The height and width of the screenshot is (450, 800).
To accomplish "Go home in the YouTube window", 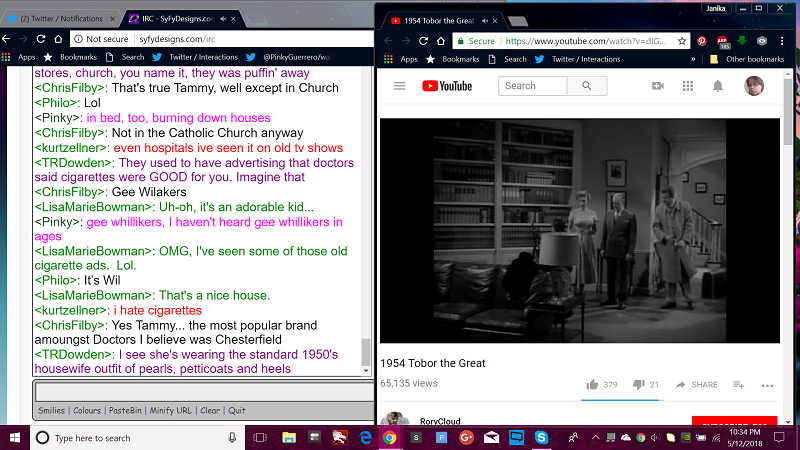I will 441,41.
